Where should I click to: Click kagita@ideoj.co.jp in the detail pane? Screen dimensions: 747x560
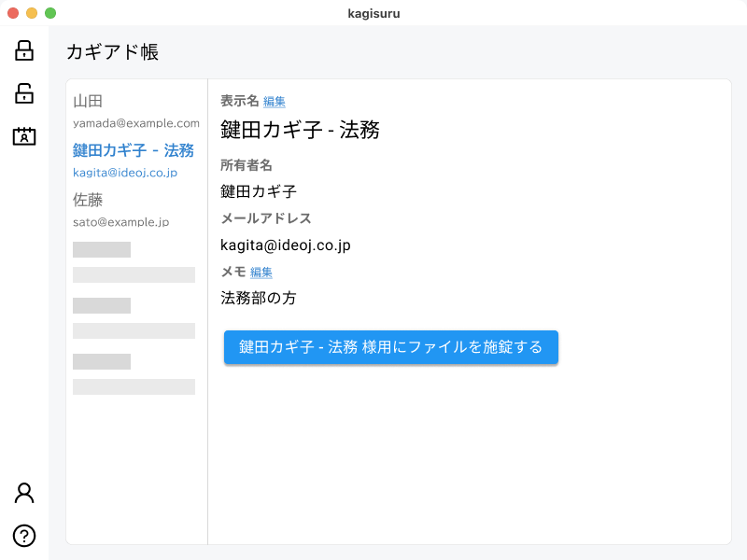click(286, 245)
